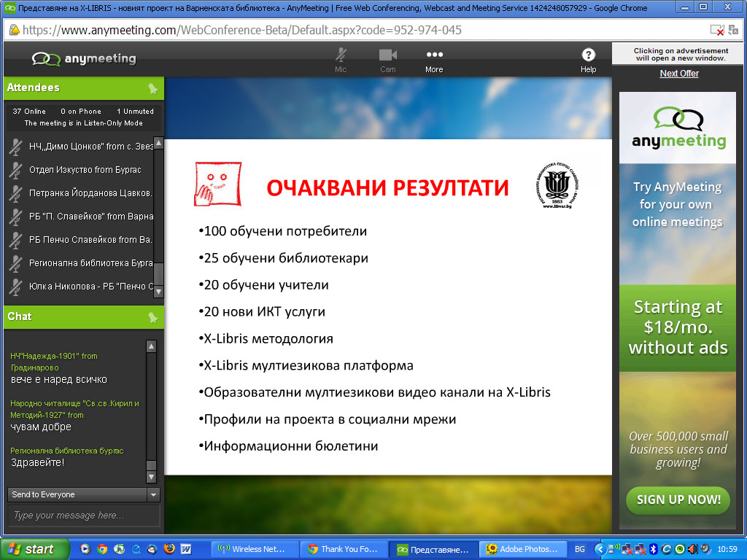Click chat message "Здравейте!"
The width and height of the screenshot is (747, 560).
pyautogui.click(x=37, y=462)
